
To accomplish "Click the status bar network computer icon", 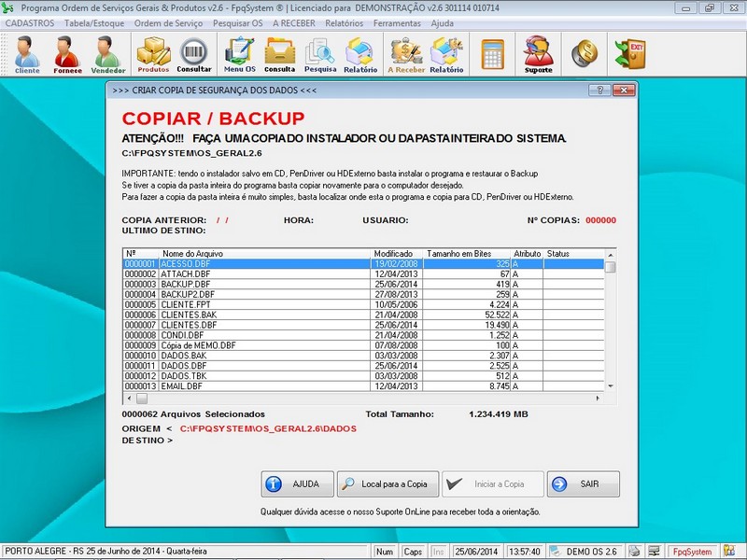I will pyautogui.click(x=655, y=552).
